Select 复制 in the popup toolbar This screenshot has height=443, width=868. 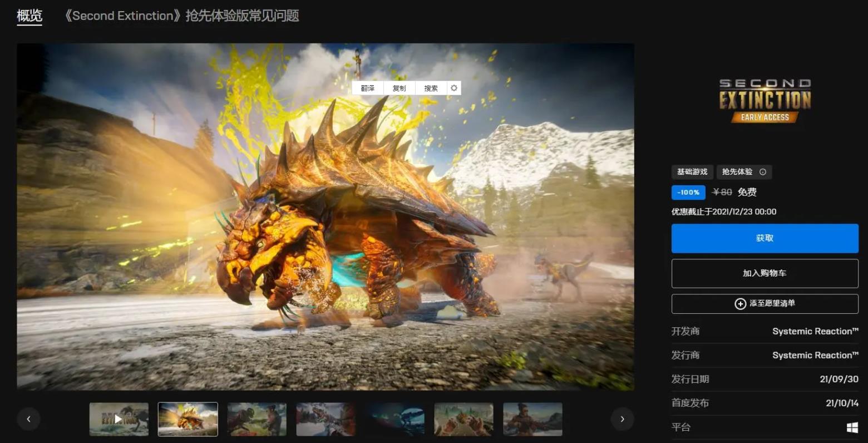pos(400,88)
